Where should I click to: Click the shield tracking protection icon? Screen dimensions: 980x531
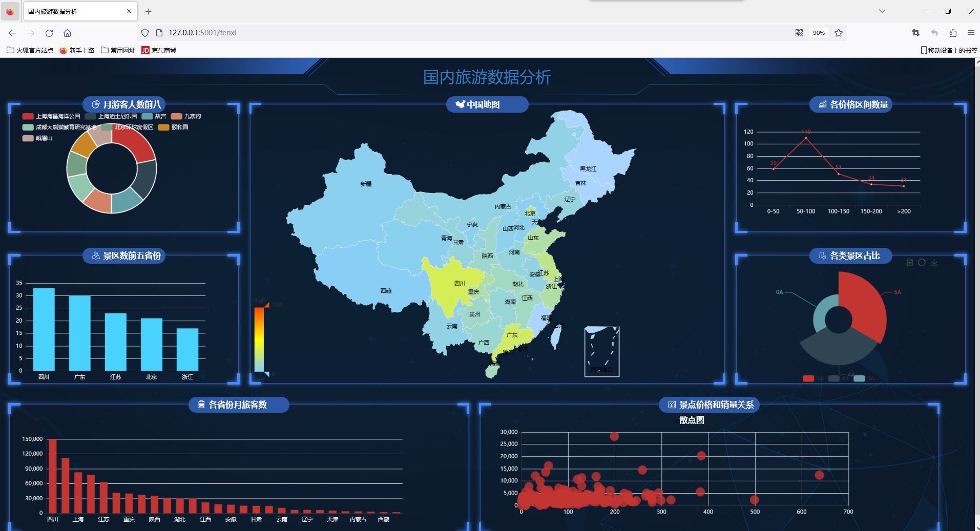145,33
